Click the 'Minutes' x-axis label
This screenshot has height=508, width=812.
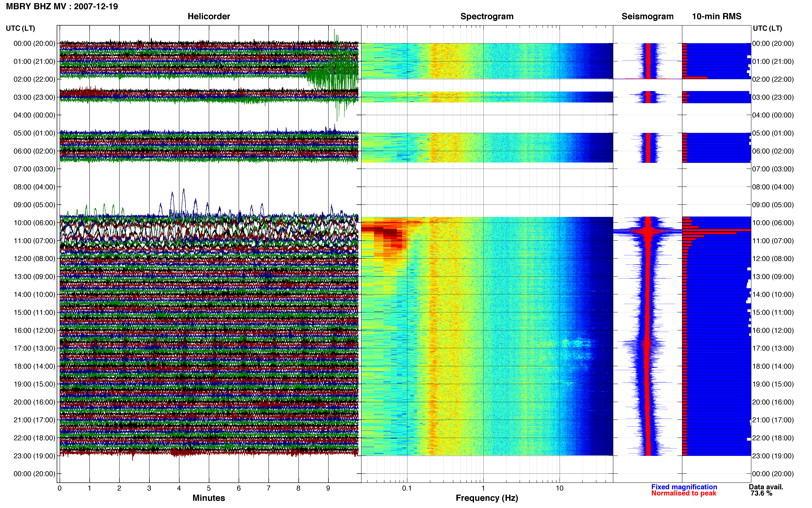(x=209, y=498)
